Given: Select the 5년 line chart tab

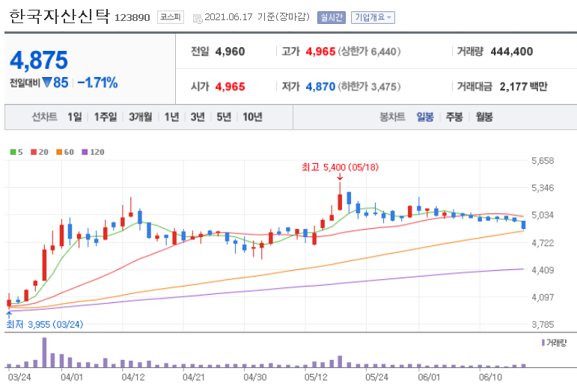Looking at the screenshot, I should coord(224,117).
